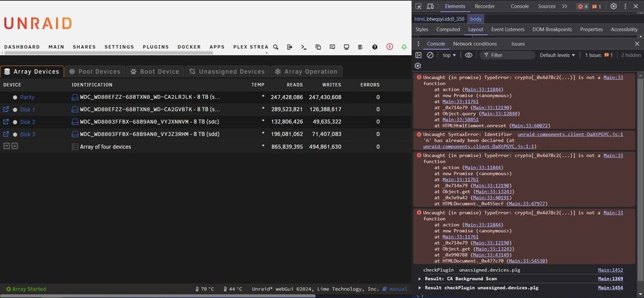Click the drive icon beside VYJZ3RHM
644x298 pixels.
75,135
